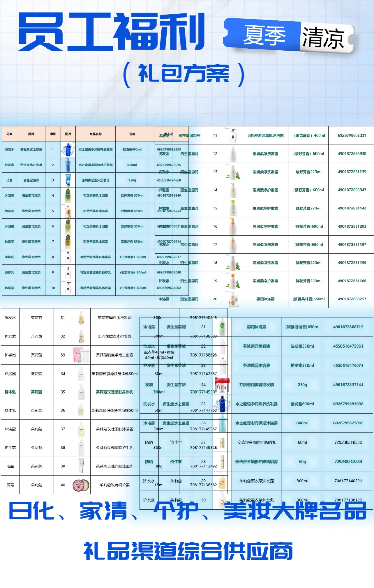Click the 120g specification cell
Screen dimensions: 374x588
132,180
